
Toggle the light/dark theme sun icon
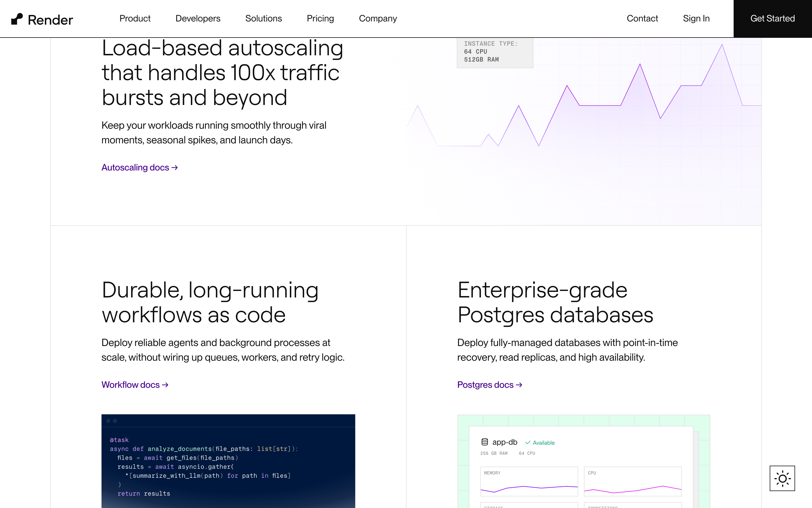(782, 478)
